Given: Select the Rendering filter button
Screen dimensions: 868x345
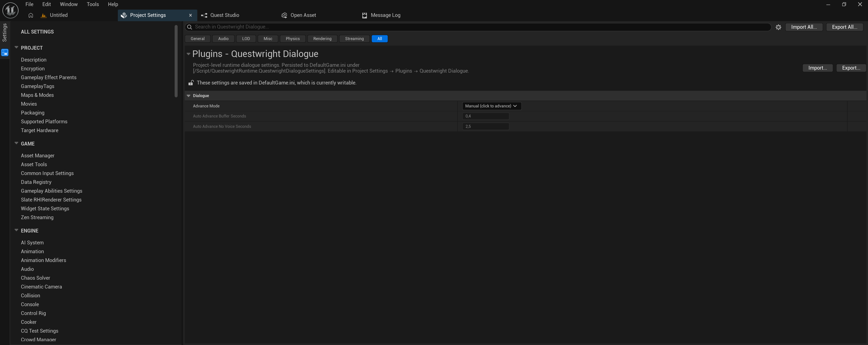Looking at the screenshot, I should [322, 39].
